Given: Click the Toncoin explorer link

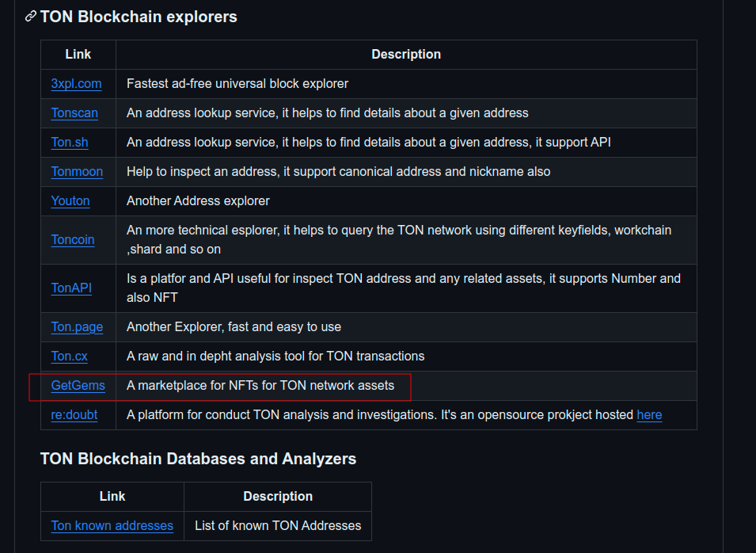Looking at the screenshot, I should (73, 240).
